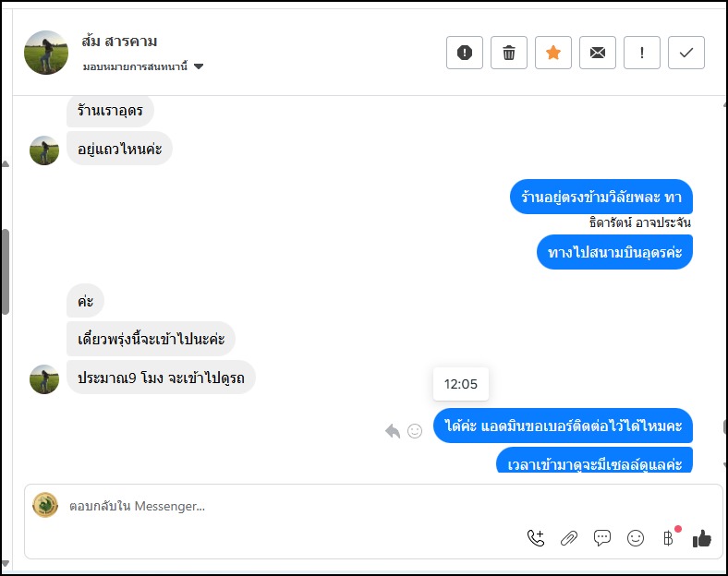Toggle the orange star on conversation
Viewport: 728px width, 576px height.
point(553,53)
